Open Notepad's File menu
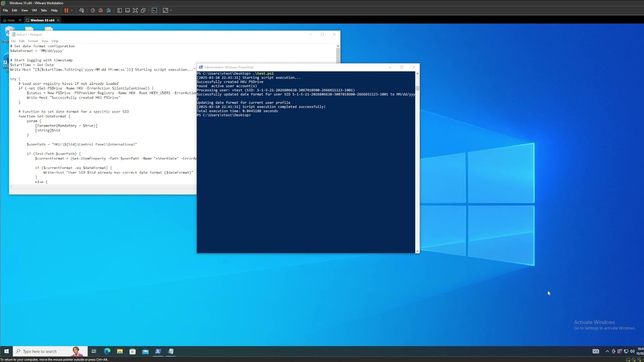Image resolution: width=644 pixels, height=362 pixels. coord(13,41)
